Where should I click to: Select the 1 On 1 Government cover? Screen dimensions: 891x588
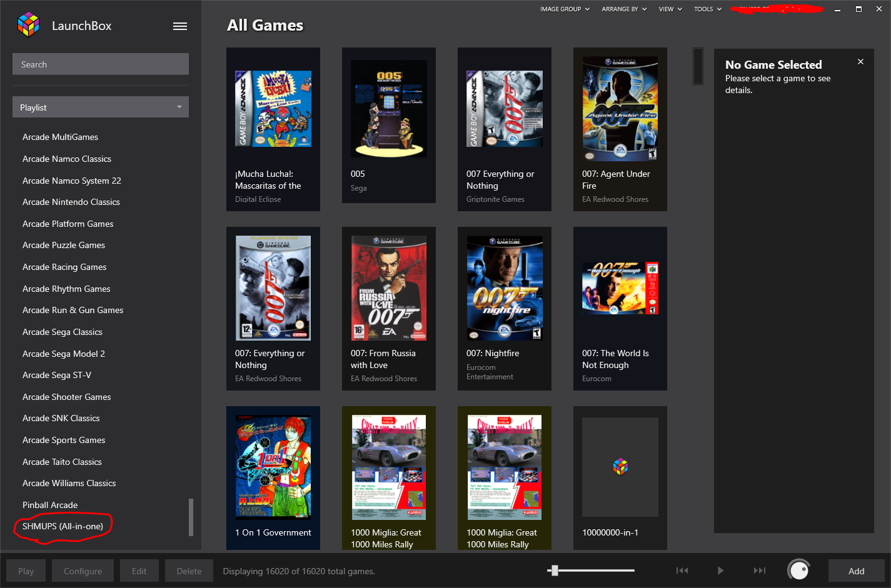(273, 467)
